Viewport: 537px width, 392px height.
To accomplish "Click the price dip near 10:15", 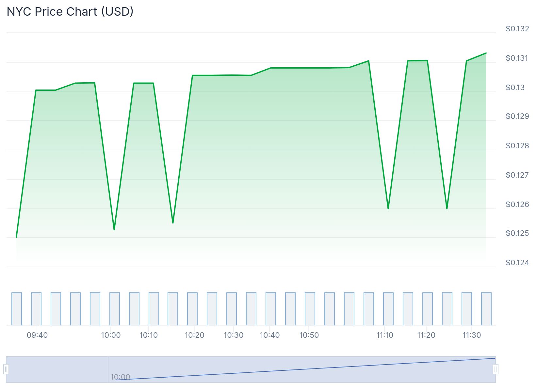I will point(173,222).
